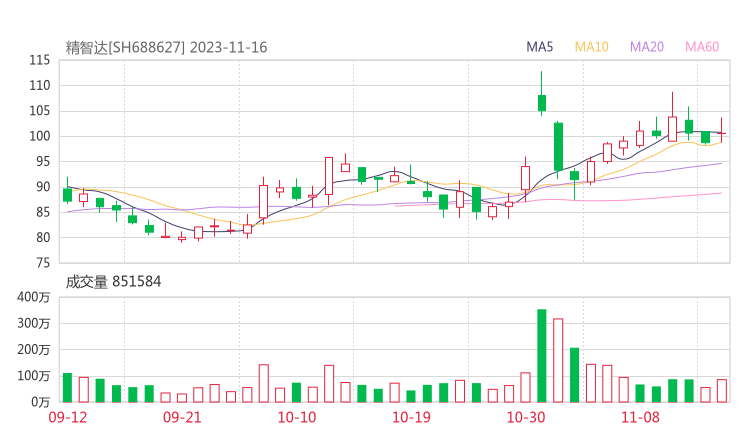Viewport: 740px width, 440px height.
Task: Click the 10-30 date axis label
Action: (x=526, y=417)
